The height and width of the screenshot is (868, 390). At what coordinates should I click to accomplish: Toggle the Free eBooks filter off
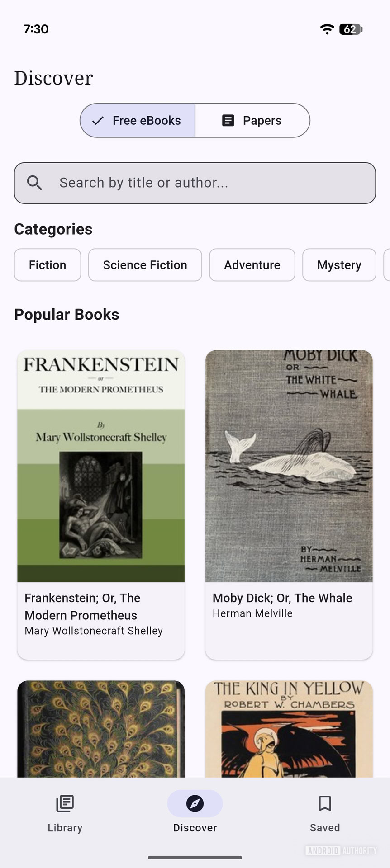tap(137, 120)
